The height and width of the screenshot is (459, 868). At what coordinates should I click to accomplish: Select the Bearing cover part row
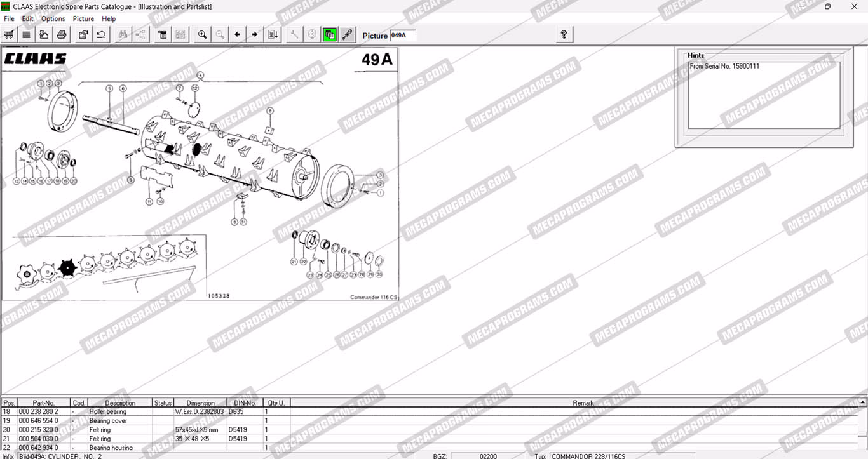[x=108, y=420]
